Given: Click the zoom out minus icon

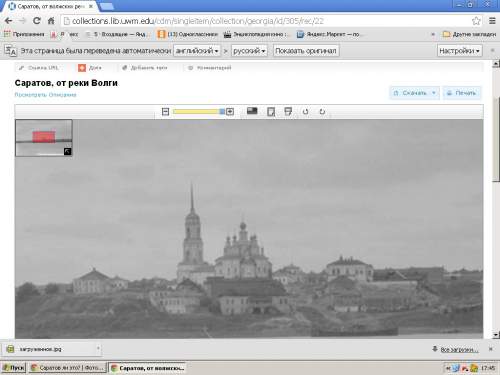Looking at the screenshot, I should [x=165, y=112].
